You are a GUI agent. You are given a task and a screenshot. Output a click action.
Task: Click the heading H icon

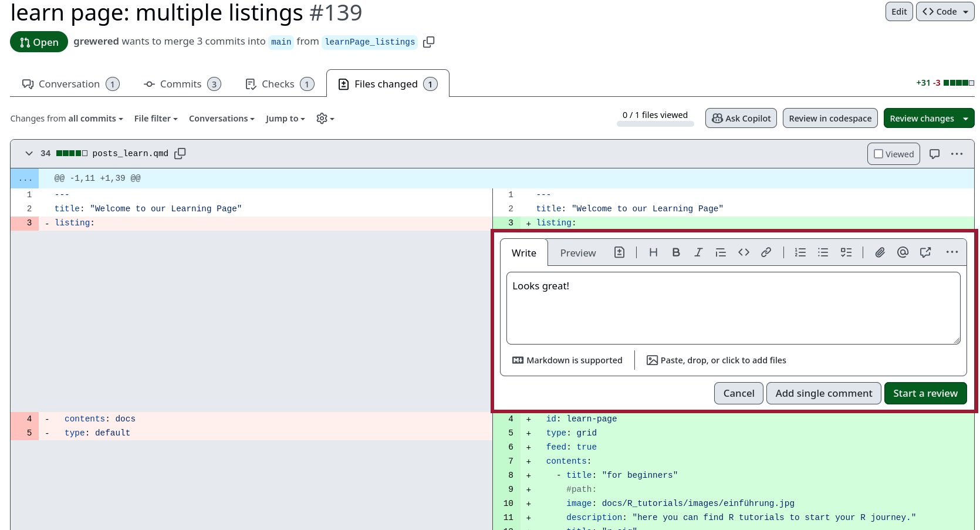coord(653,252)
